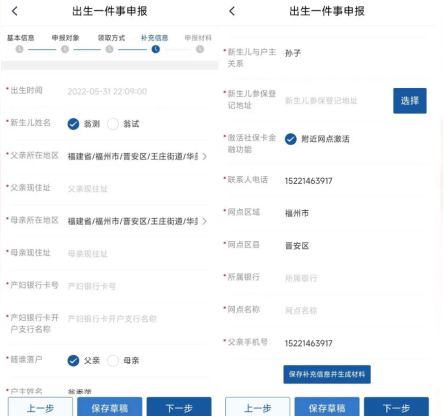Expand 父亲所在地区 region chevron
This screenshot has width=444, height=417.
tap(204, 156)
